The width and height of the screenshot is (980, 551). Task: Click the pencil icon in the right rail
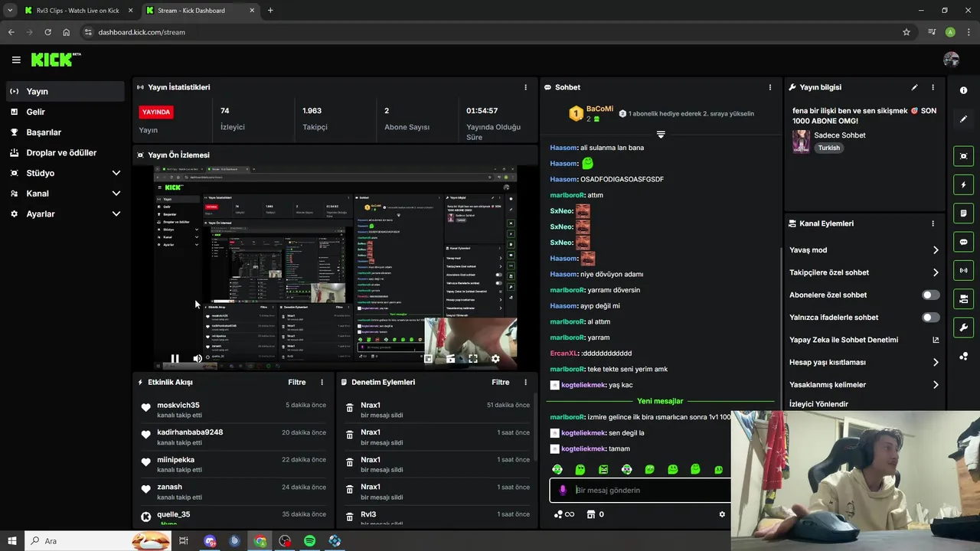click(x=963, y=119)
